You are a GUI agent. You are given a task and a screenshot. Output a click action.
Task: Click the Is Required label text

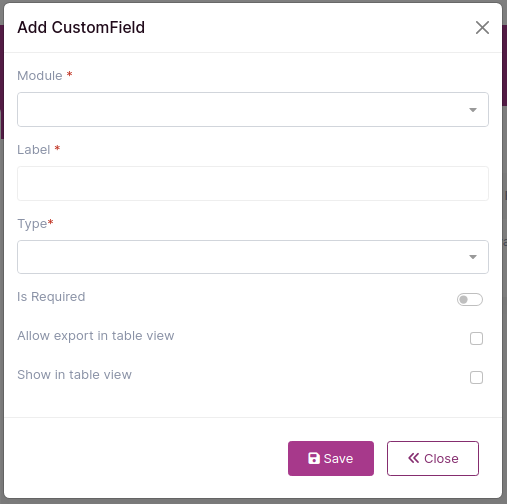(x=51, y=297)
